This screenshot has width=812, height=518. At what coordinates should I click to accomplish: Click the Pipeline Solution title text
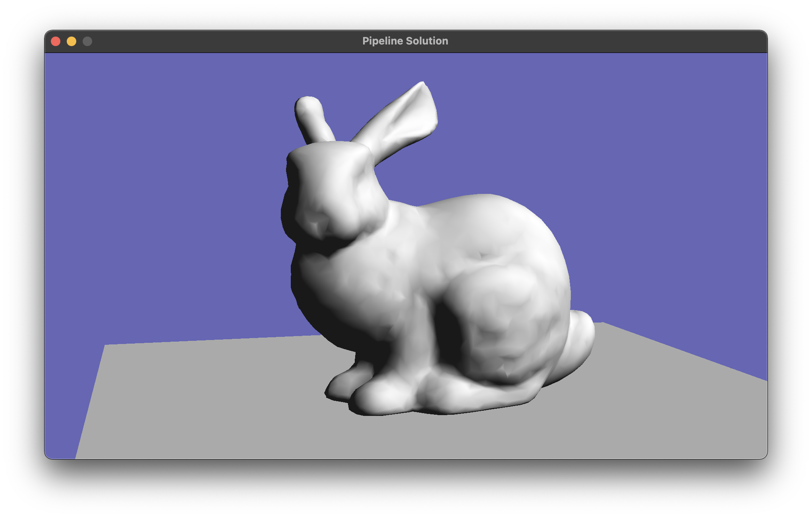[405, 41]
